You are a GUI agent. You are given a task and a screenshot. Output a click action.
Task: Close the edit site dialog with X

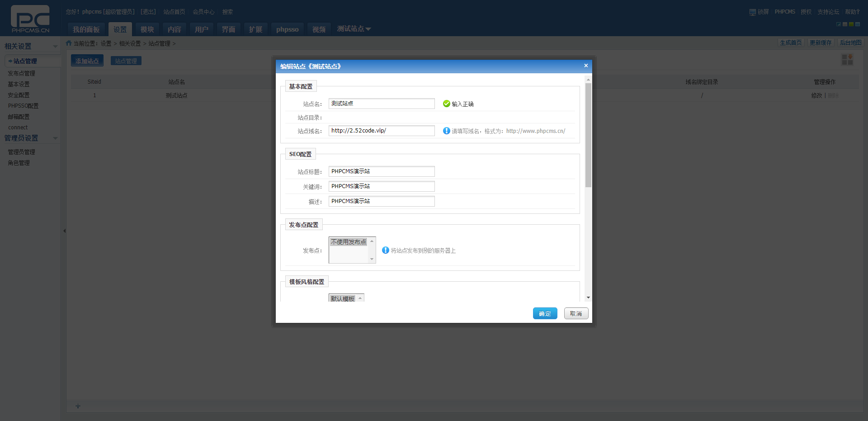tap(586, 66)
